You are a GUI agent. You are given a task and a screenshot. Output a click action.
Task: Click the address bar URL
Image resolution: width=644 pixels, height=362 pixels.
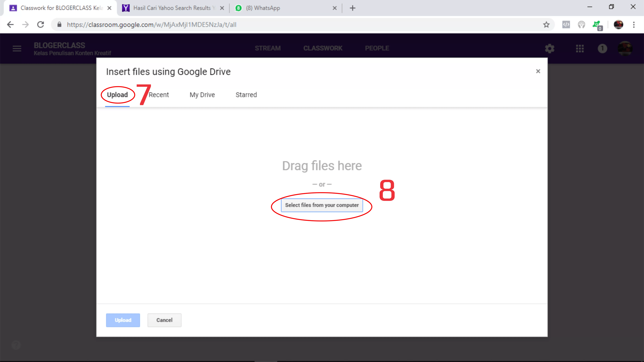(x=151, y=25)
